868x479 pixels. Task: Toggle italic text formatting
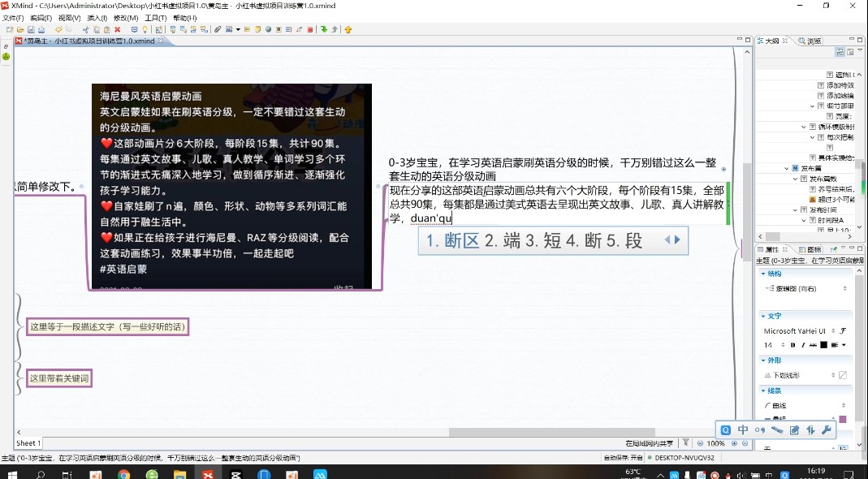pyautogui.click(x=803, y=345)
